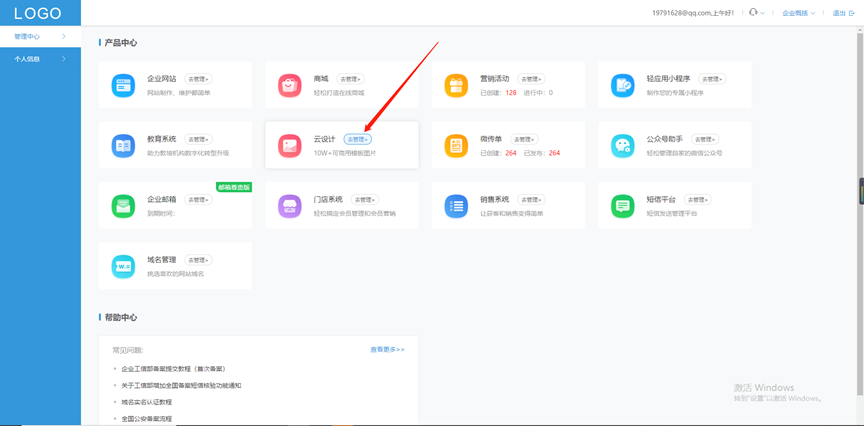Click 去管理 button for 商城

(x=350, y=79)
